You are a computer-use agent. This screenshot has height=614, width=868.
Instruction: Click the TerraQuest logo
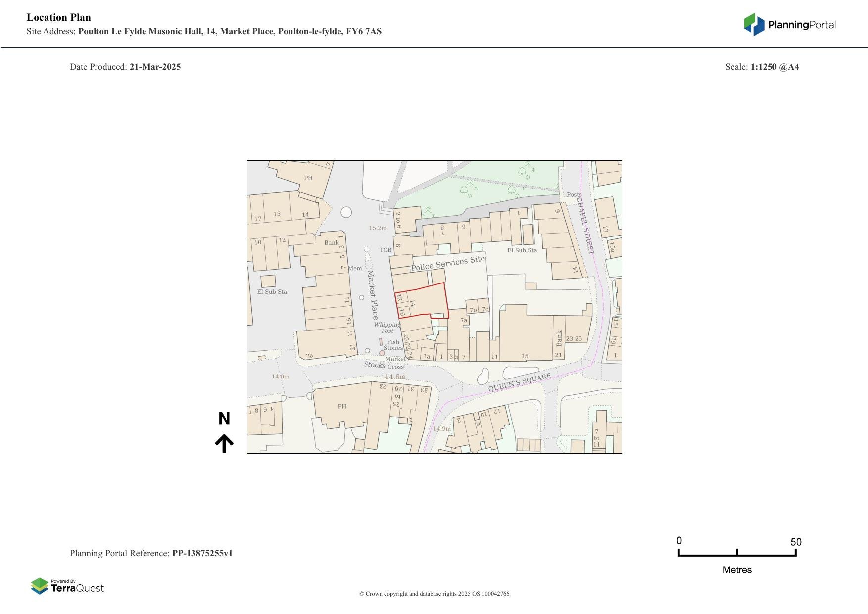click(67, 586)
